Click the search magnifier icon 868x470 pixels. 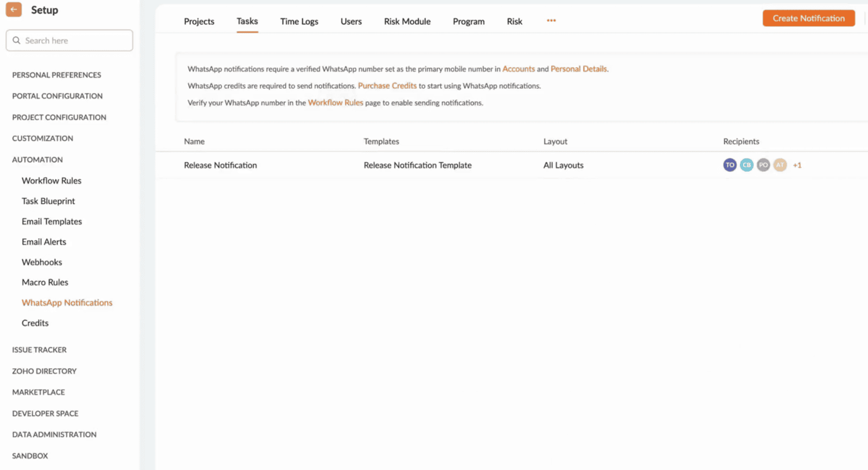pos(16,41)
